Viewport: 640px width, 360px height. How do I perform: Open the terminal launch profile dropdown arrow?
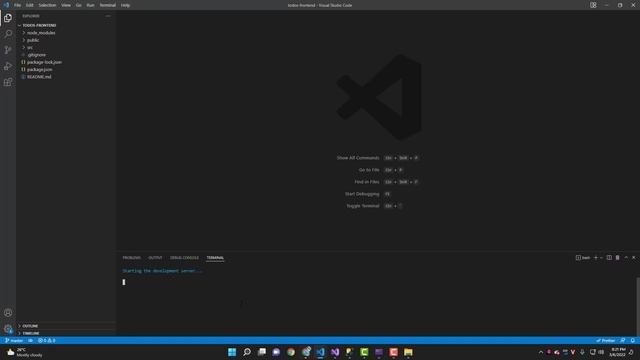601,258
